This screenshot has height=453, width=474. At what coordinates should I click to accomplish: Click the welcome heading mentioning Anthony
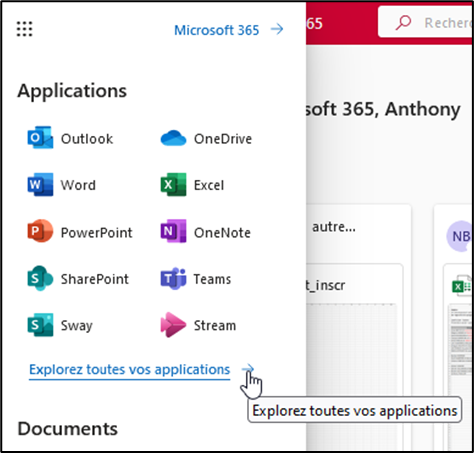(383, 109)
